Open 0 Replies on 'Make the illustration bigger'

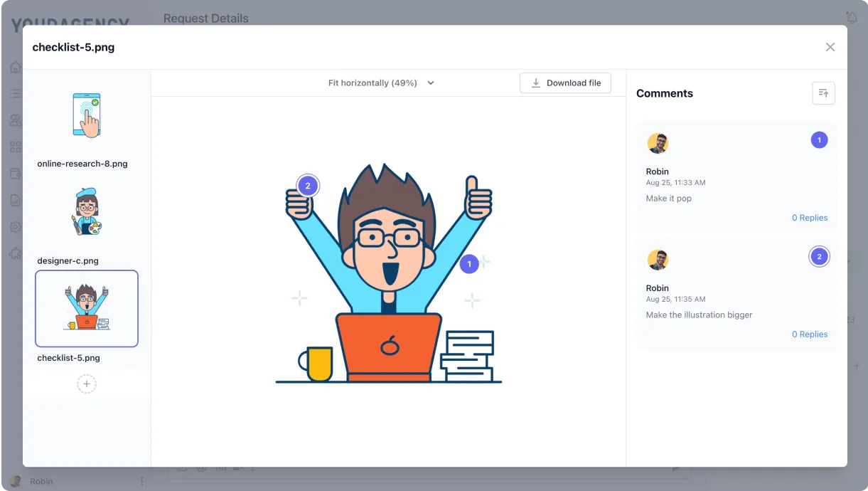pos(810,334)
